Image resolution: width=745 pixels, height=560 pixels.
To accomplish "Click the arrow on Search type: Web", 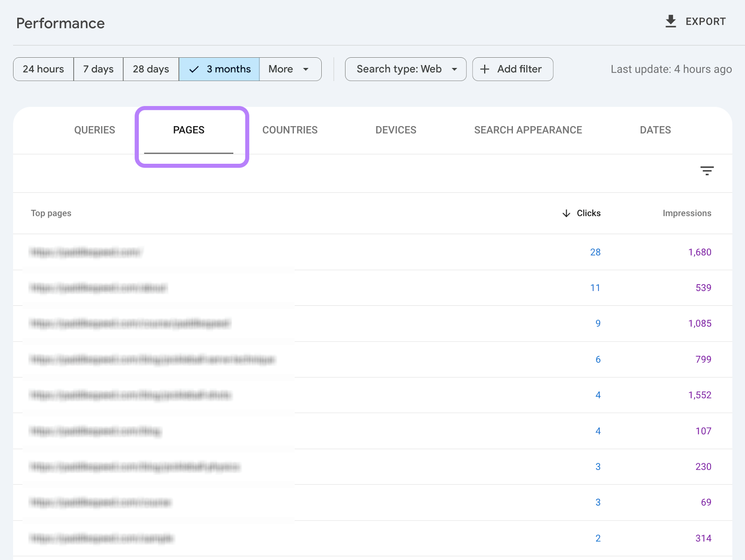I will click(454, 69).
